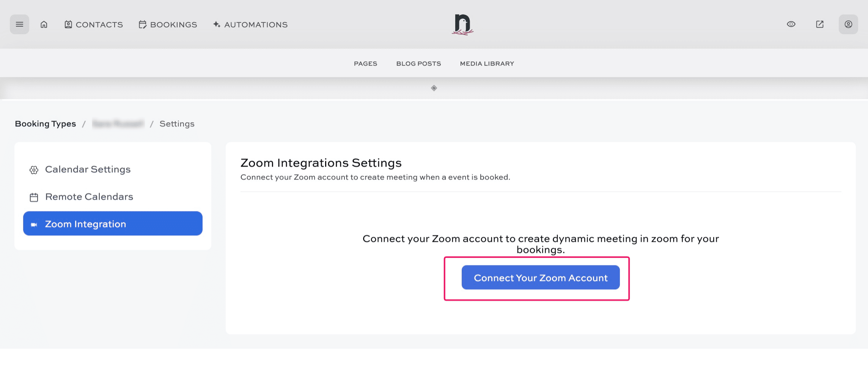Click the home icon in top navigation

[x=44, y=24]
